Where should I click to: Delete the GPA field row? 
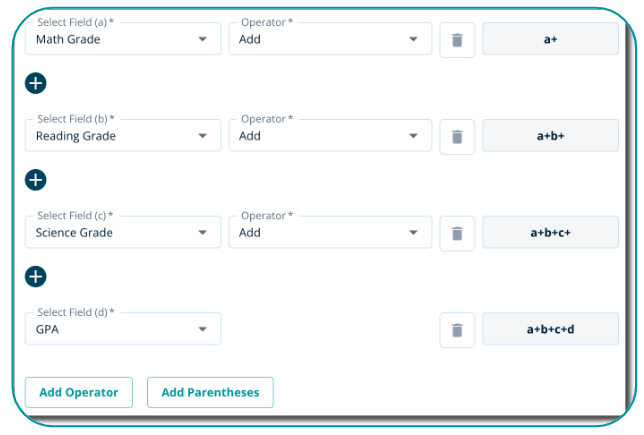[x=457, y=329]
